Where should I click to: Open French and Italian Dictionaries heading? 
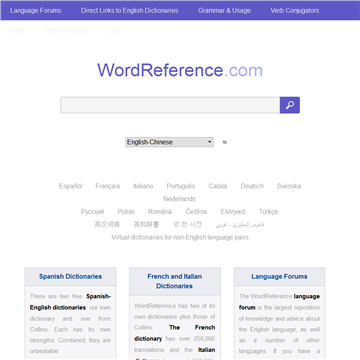[x=175, y=281]
